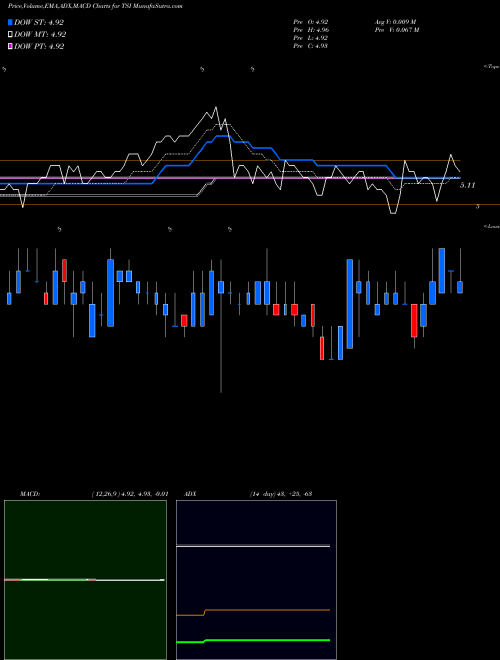
Task: Click the ADX (14 day) values text
Action: point(281,494)
